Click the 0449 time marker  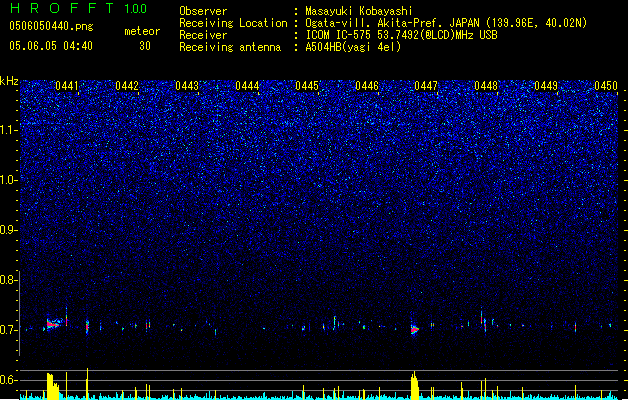tap(546, 86)
